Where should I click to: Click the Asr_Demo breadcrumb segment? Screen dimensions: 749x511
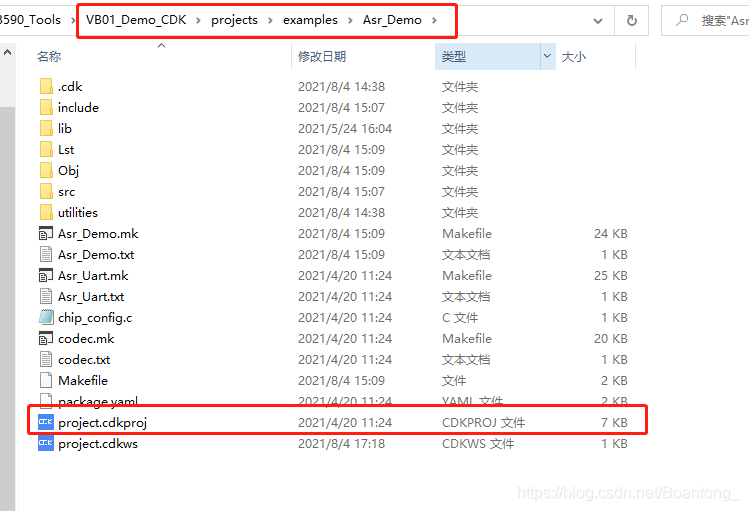[x=392, y=20]
